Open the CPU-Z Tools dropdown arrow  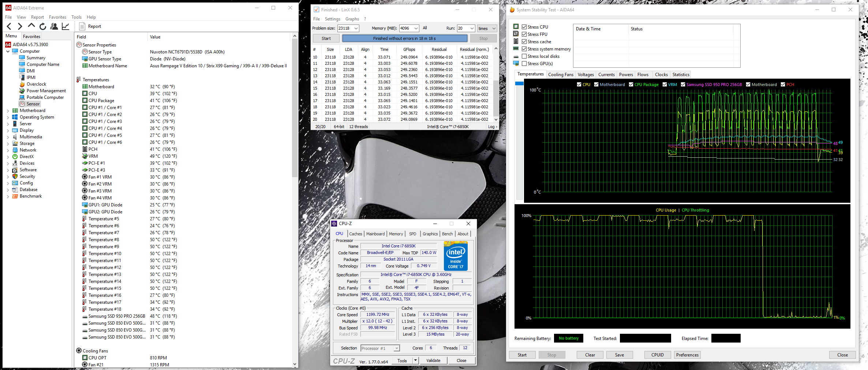pyautogui.click(x=415, y=360)
